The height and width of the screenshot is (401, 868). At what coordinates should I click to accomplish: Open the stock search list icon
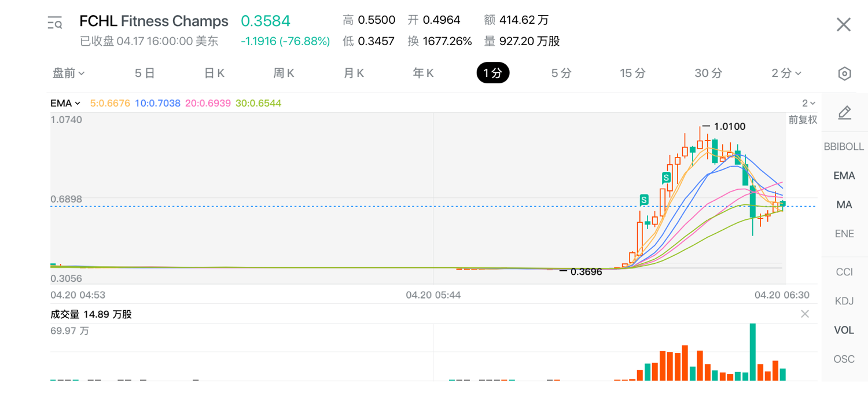[55, 23]
